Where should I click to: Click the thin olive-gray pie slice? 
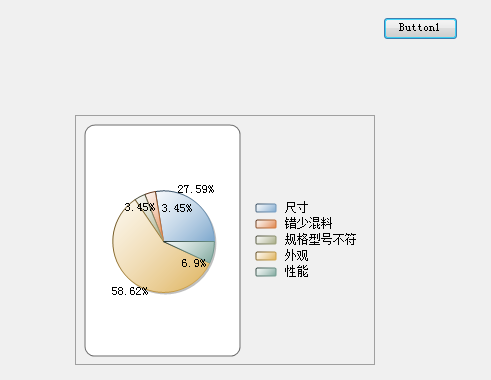[150, 213]
